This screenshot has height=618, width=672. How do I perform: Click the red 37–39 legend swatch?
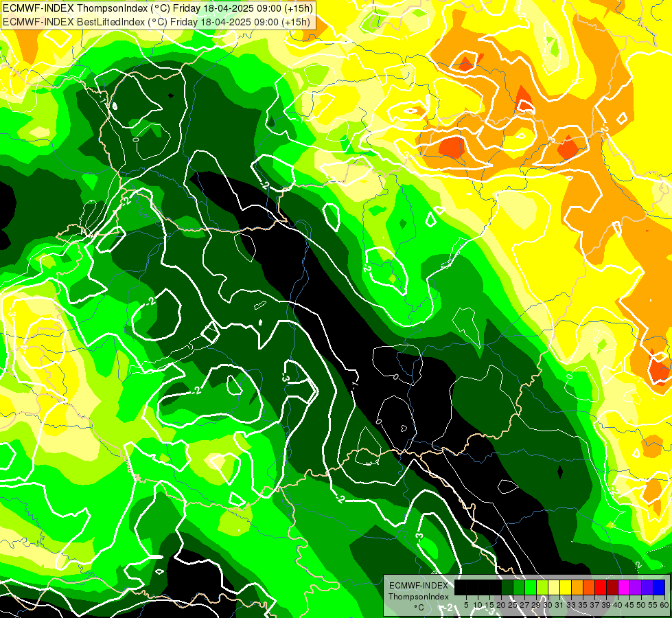pos(601,587)
